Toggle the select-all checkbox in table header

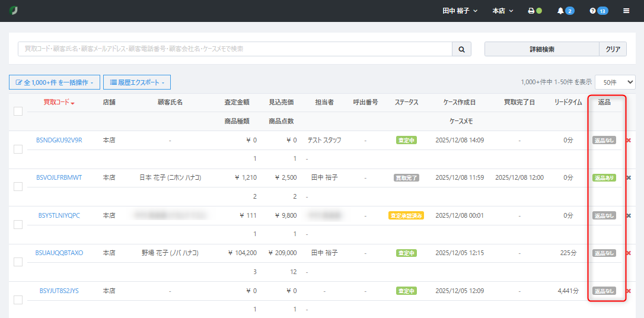(x=18, y=111)
